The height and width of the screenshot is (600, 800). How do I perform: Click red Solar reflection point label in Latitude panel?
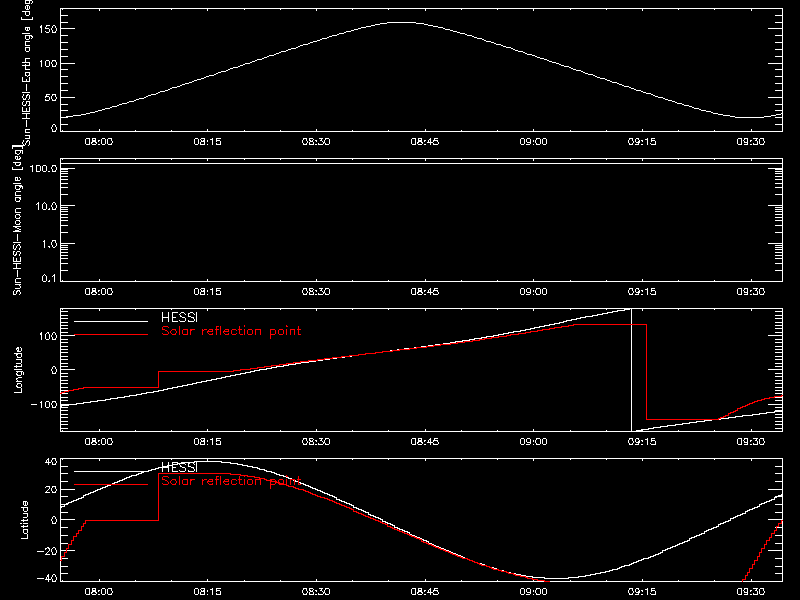[231, 481]
